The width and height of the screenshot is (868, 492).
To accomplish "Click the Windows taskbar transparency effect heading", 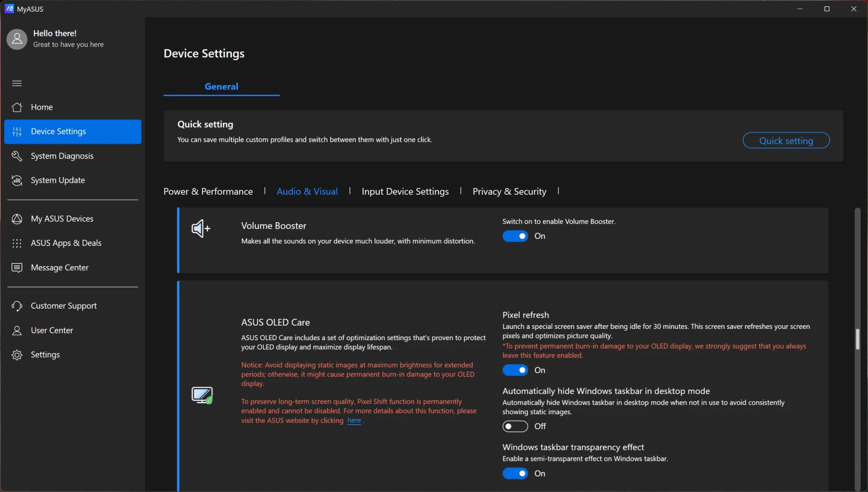I will 573,447.
